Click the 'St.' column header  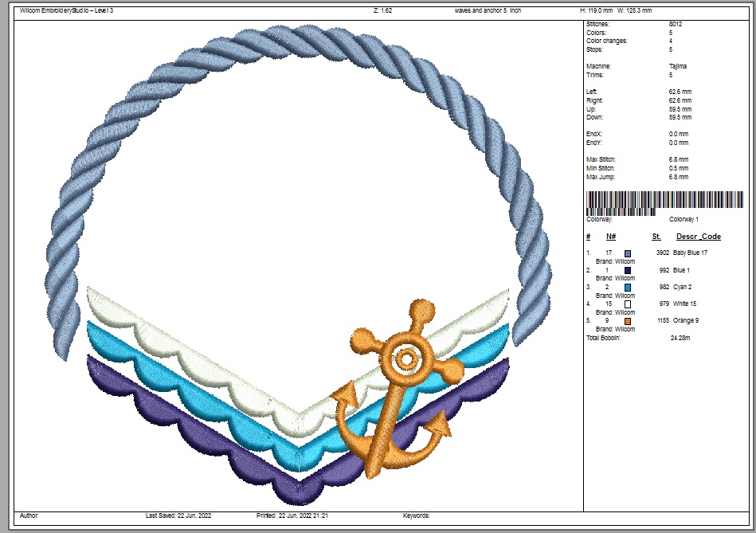click(x=656, y=237)
